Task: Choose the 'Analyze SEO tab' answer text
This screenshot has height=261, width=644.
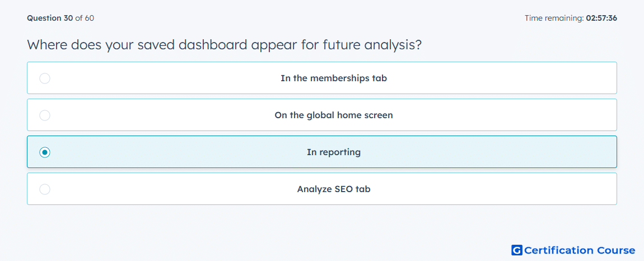Action: (x=334, y=189)
